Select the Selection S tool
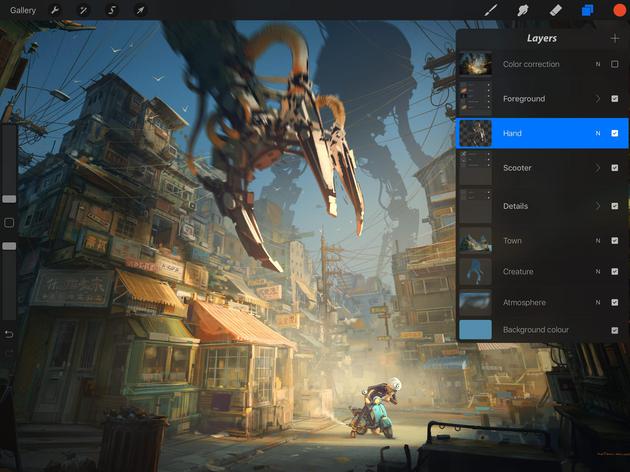Screen dimensions: 630x472 (x=112, y=10)
